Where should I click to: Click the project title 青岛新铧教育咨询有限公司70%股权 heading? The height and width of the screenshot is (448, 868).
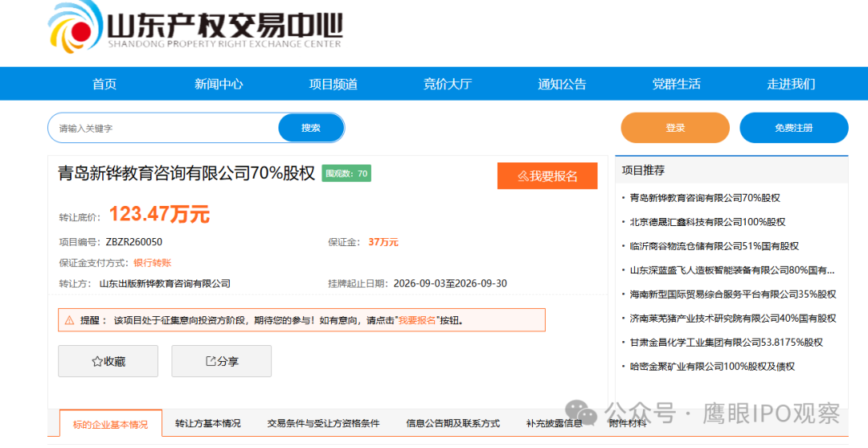(x=186, y=174)
